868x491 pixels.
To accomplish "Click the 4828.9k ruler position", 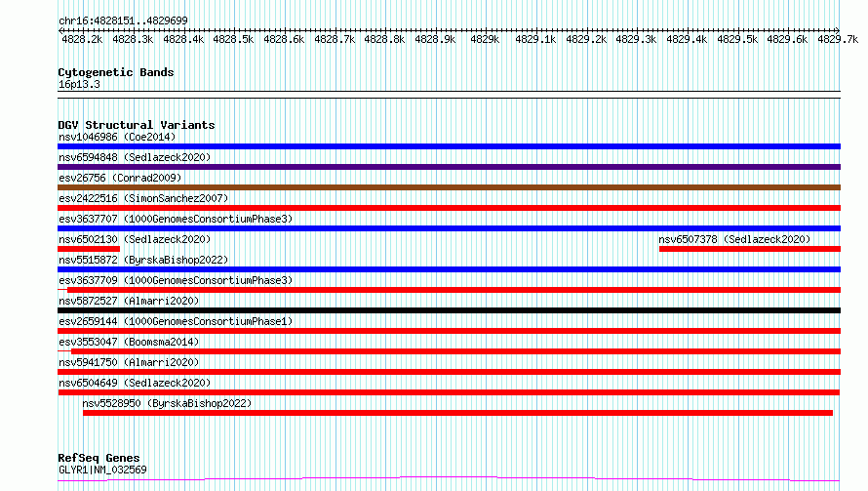I will [x=435, y=39].
